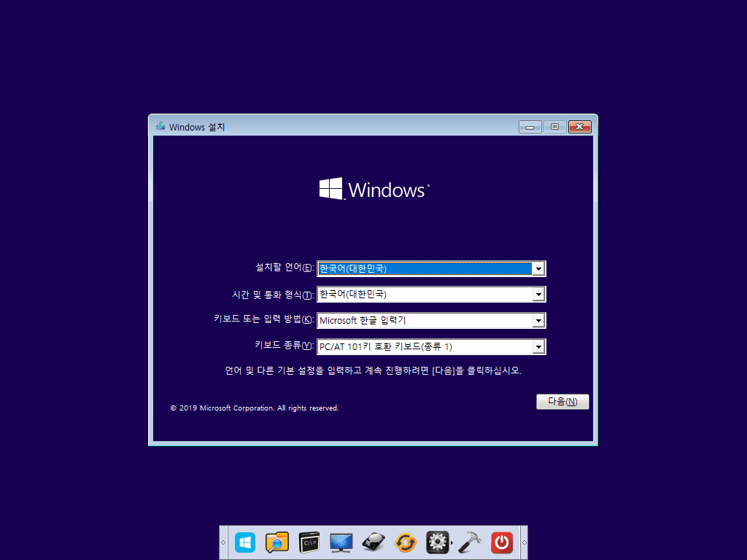Open the 시간 및 통화 형식 dropdown arrow

click(x=538, y=295)
